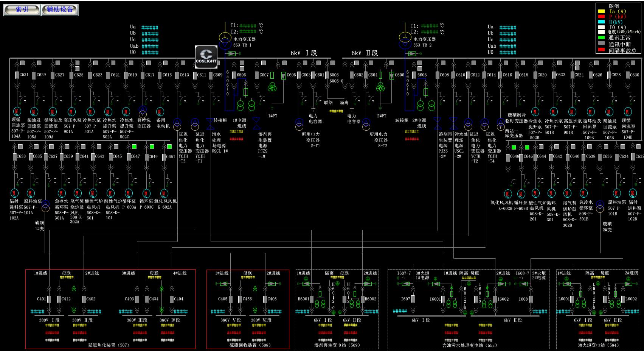This screenshot has height=351, width=644.
Task: Open the 辅助设备 auxiliary equipment page
Action: click(x=60, y=10)
